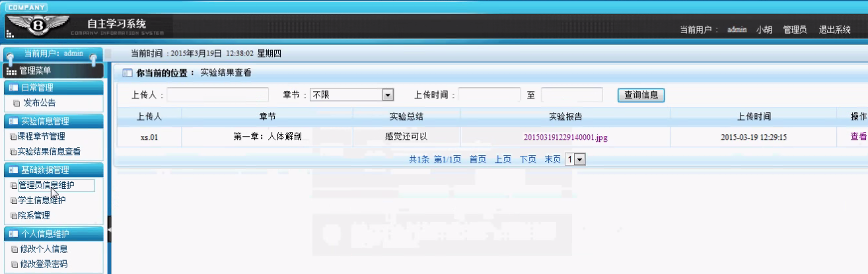
Task: Collapse the sidebar using the splitter arrow
Action: click(x=109, y=229)
